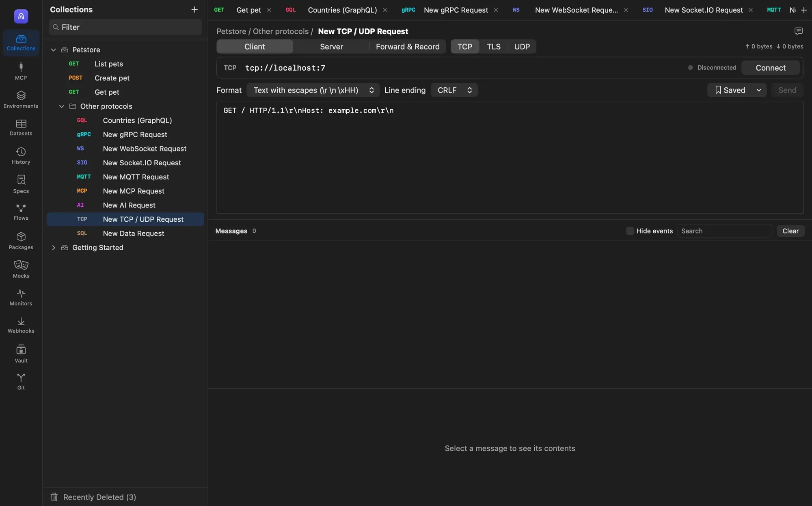The image size is (812, 506).
Task: Switch mode to Server
Action: click(331, 47)
